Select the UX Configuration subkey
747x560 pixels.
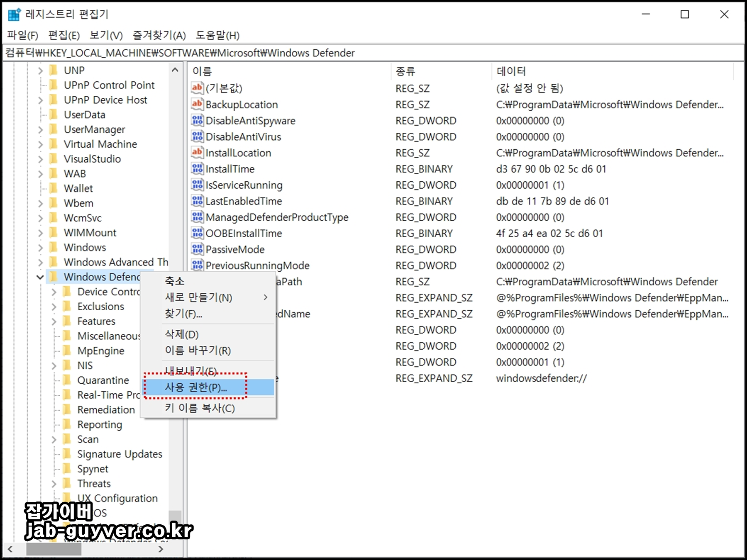[117, 498]
